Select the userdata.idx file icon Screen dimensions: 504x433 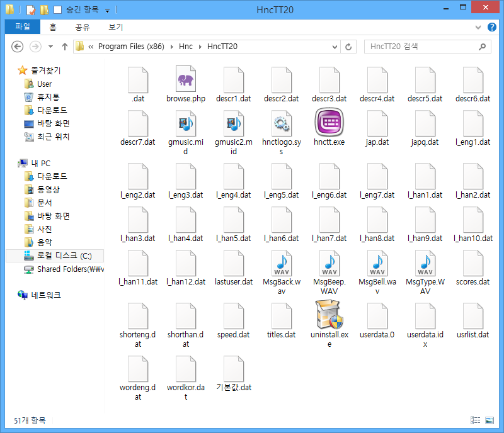point(425,316)
